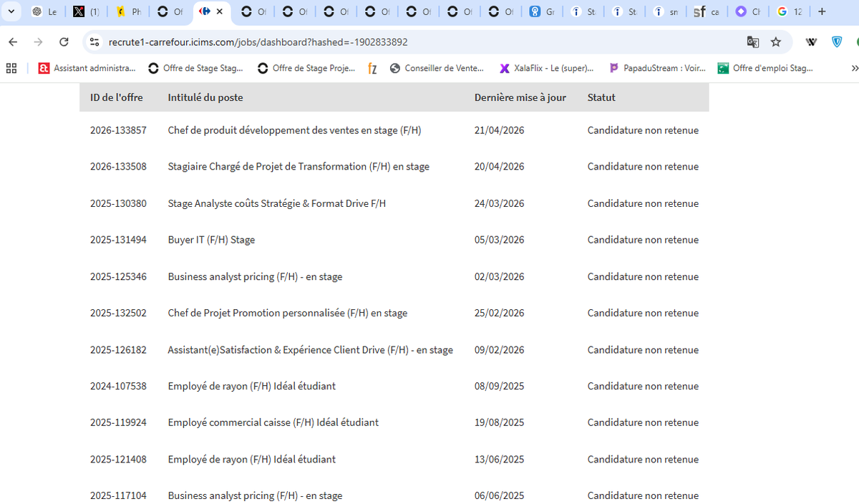The image size is (859, 504).
Task: Click the date 13/06/2025
Action: point(500,460)
